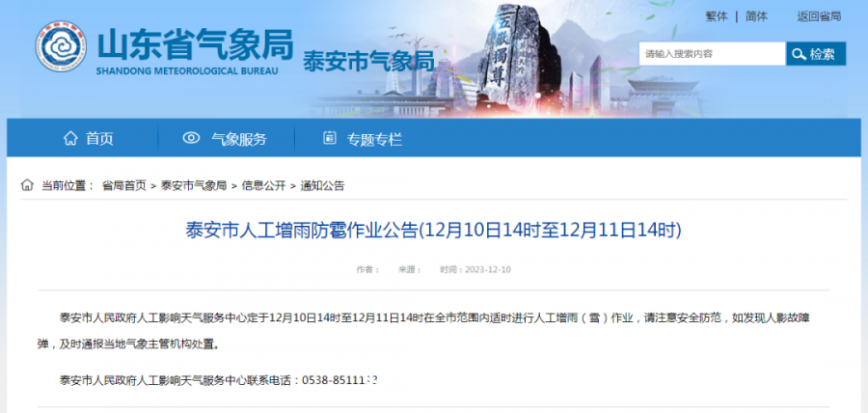Click the magnifier icon in 检索 button
Viewport: 868px width, 413px height.
[x=799, y=54]
